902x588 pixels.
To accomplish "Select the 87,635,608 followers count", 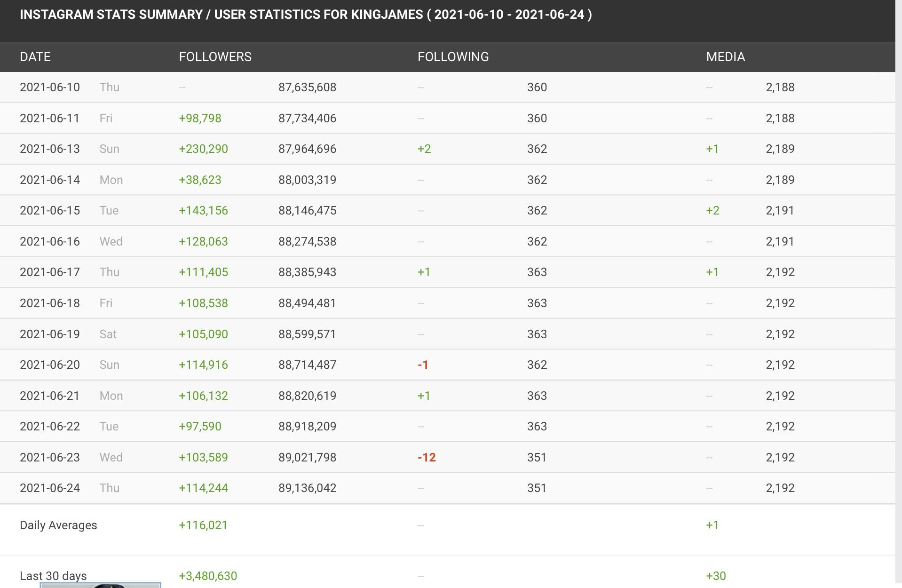I will coord(307,87).
